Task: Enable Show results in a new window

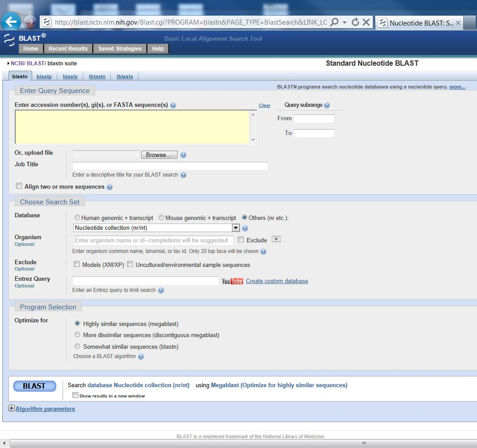Action: [x=75, y=395]
